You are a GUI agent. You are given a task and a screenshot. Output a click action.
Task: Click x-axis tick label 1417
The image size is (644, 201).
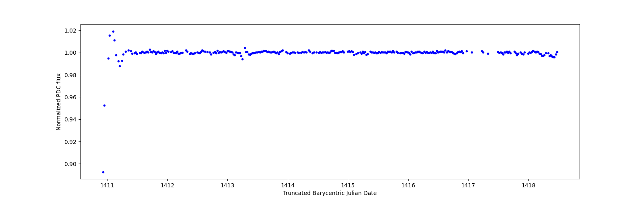click(468, 185)
